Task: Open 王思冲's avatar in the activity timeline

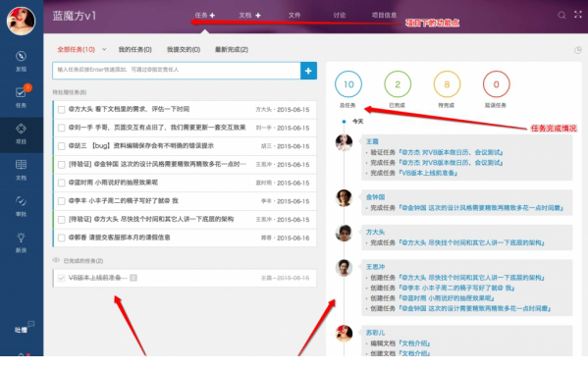Action: pyautogui.click(x=344, y=268)
